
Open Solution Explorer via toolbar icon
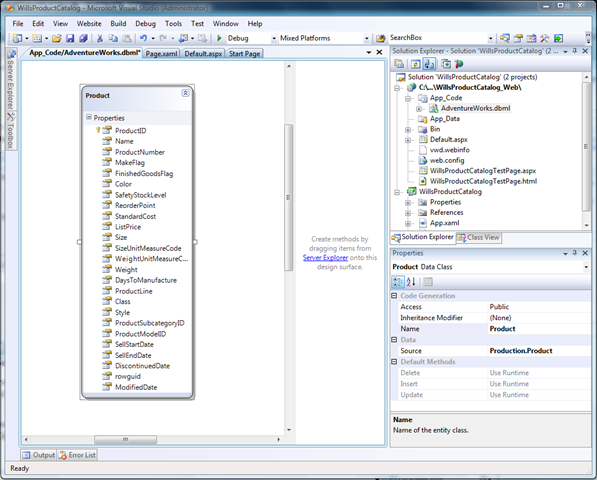pyautogui.click(x=505, y=38)
